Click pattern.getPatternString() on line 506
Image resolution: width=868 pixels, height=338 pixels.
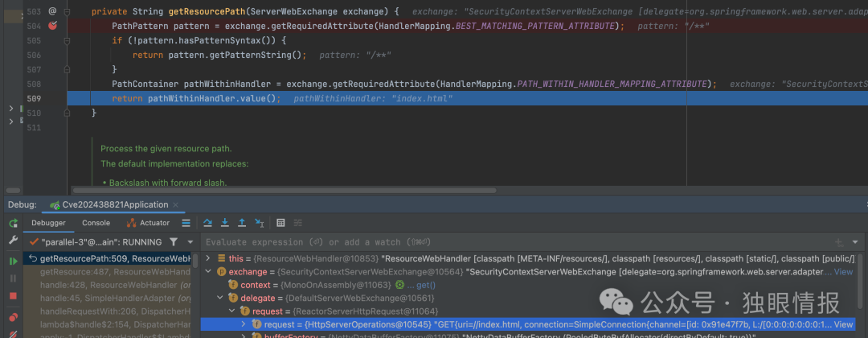[235, 55]
